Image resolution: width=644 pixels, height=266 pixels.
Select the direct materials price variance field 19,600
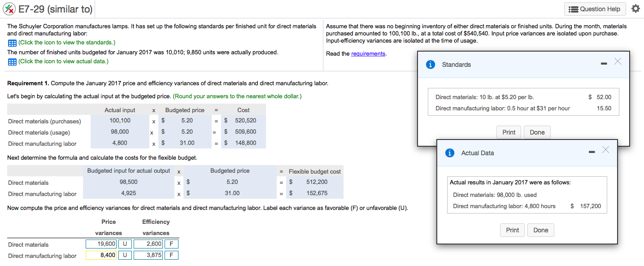click(x=101, y=244)
